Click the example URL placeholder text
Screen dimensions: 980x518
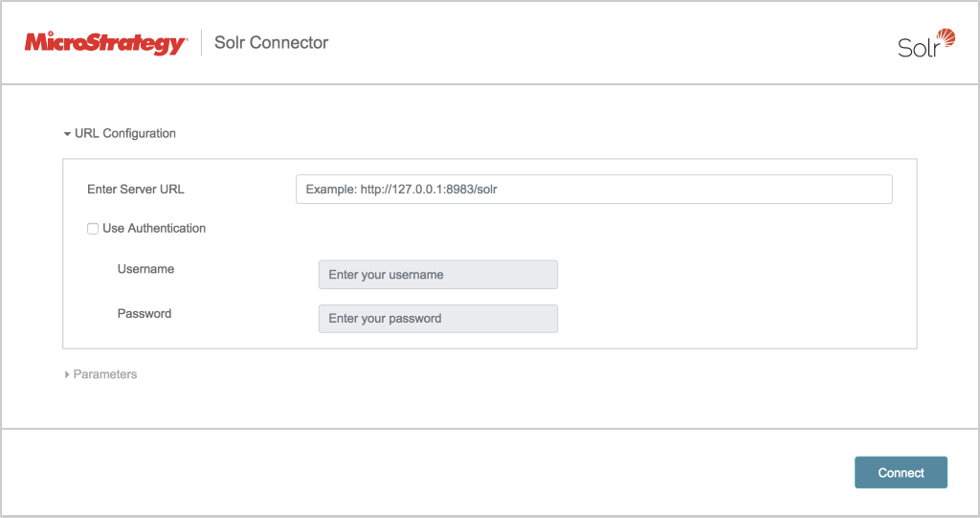[402, 190]
